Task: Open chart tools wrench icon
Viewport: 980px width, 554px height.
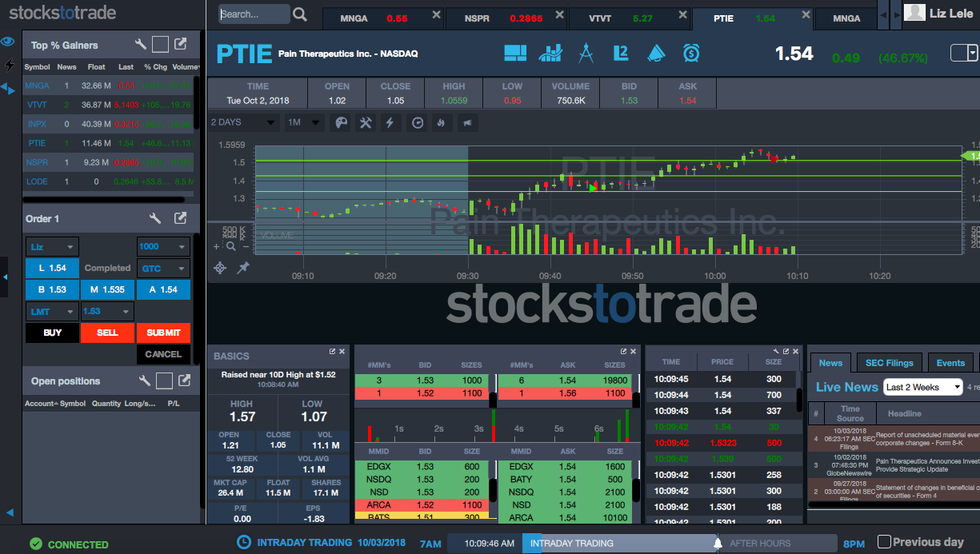Action: 366,122
